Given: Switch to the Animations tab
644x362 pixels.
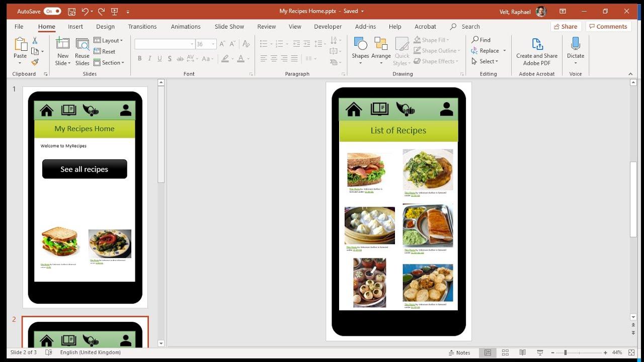Looking at the screenshot, I should coord(185,27).
